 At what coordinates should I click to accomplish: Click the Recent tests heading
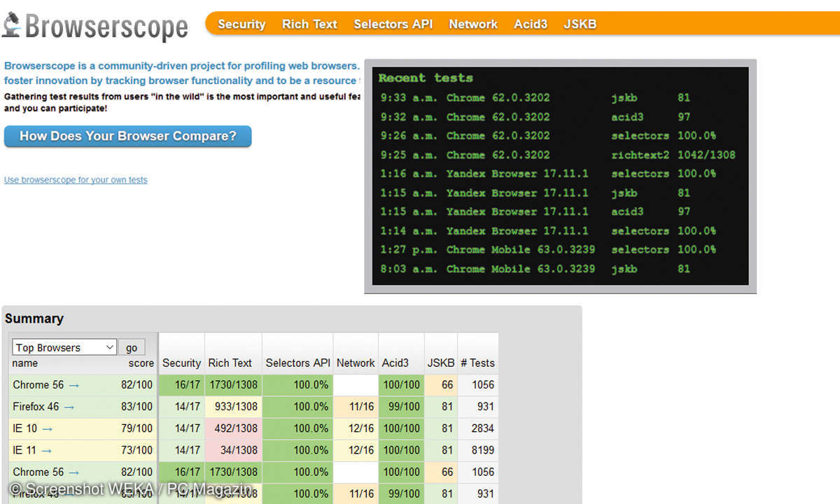click(x=426, y=78)
